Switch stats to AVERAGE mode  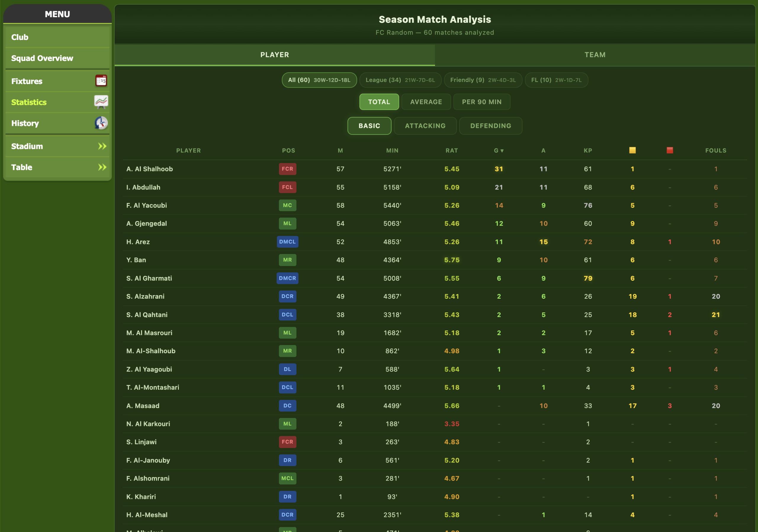[x=426, y=102]
